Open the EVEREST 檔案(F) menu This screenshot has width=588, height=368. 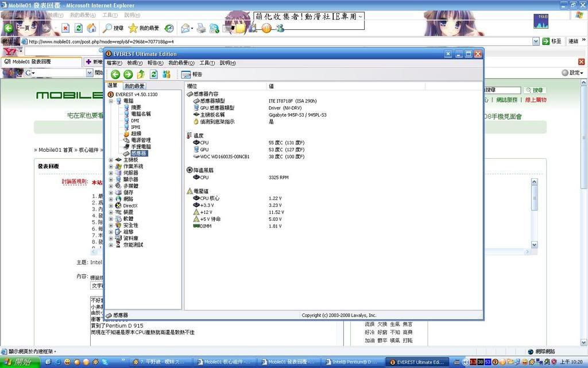click(x=114, y=63)
